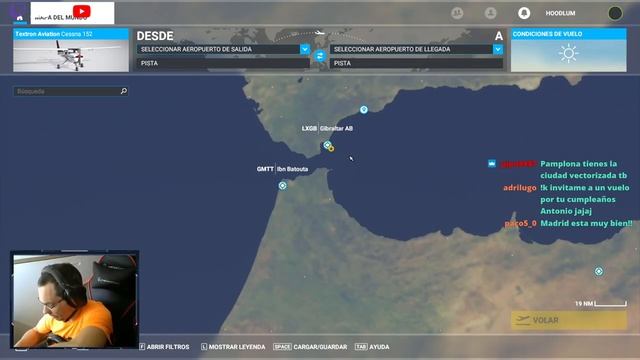Click Abrir filtros

(164, 347)
